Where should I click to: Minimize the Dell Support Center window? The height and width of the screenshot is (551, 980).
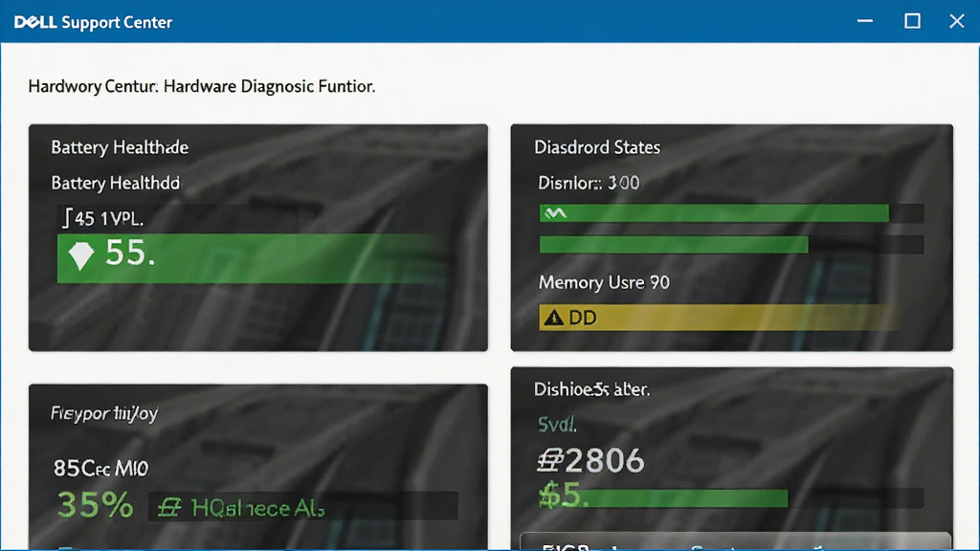(x=865, y=21)
